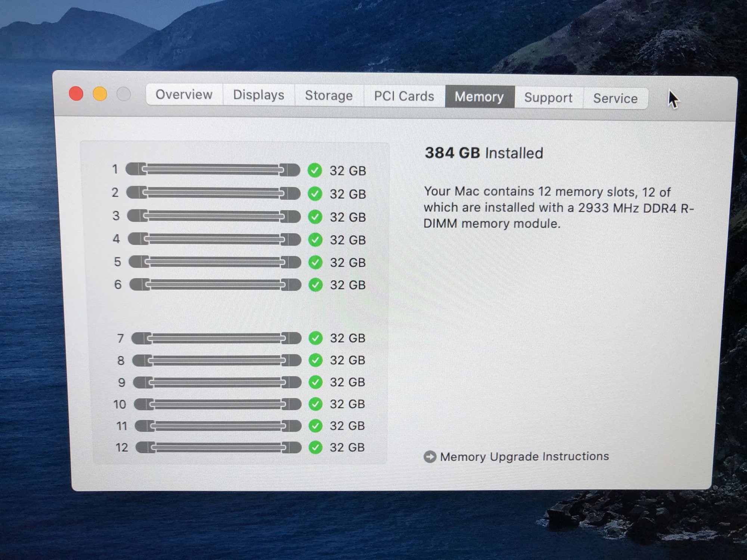Click the memory module graphic in slot 3
747x560 pixels.
pyautogui.click(x=214, y=216)
